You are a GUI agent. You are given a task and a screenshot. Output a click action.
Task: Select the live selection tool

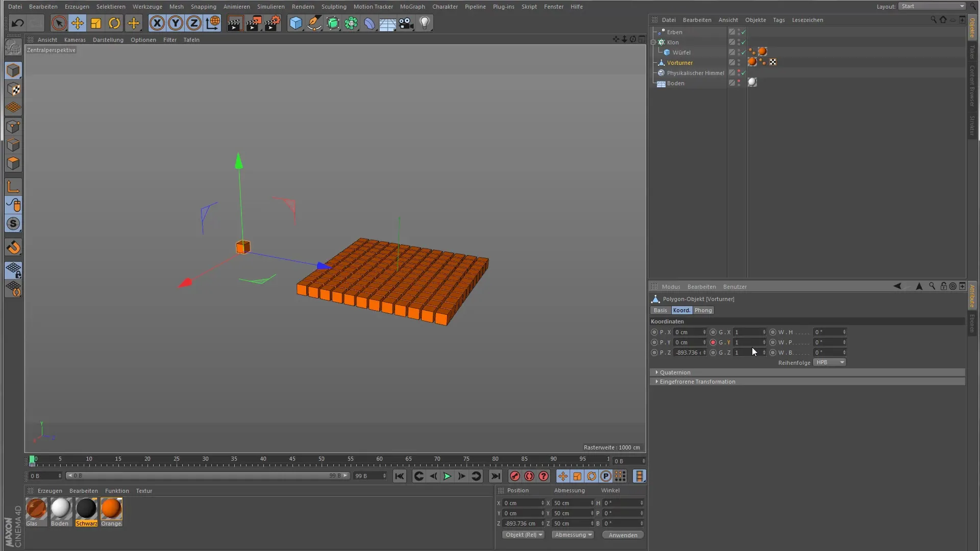(x=59, y=23)
